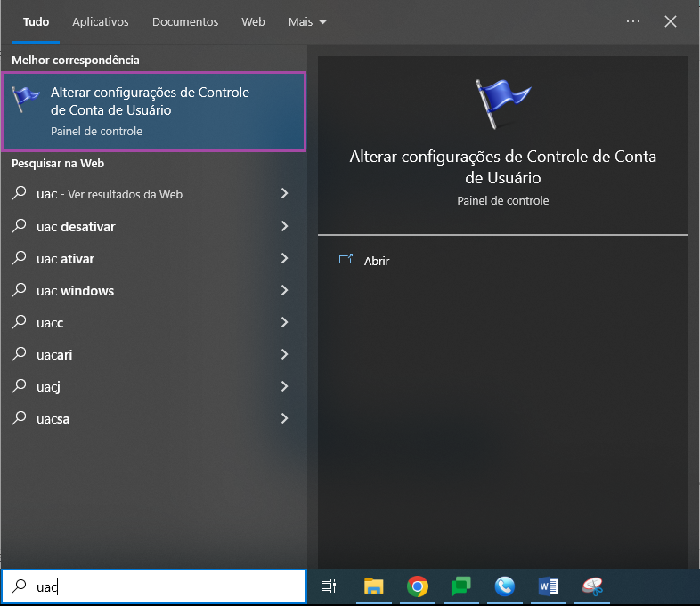The width and height of the screenshot is (700, 606).
Task: Expand the 'uac ativar' suggestion arrow
Action: (284, 258)
